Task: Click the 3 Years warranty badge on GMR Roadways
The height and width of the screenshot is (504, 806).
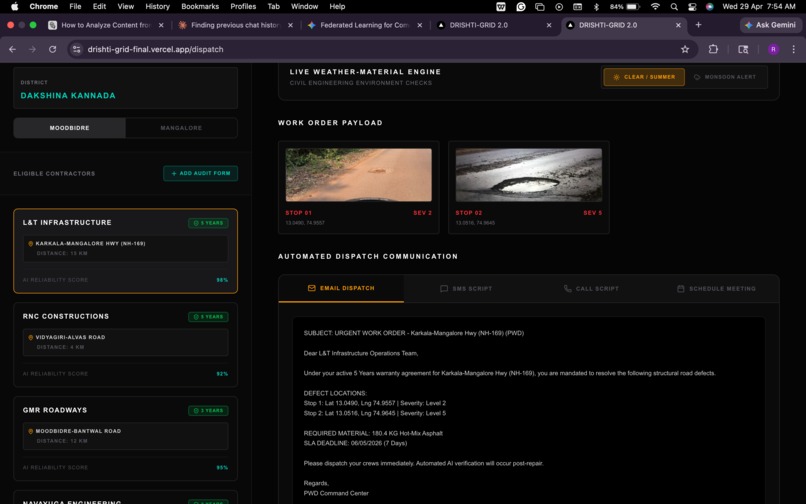Action: coord(208,410)
